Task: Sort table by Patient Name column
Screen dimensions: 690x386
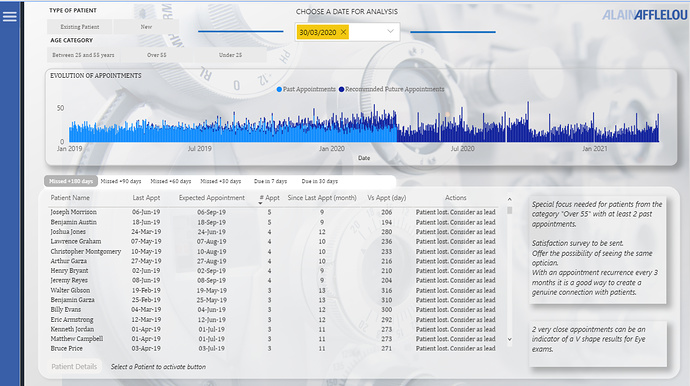Action: point(70,198)
